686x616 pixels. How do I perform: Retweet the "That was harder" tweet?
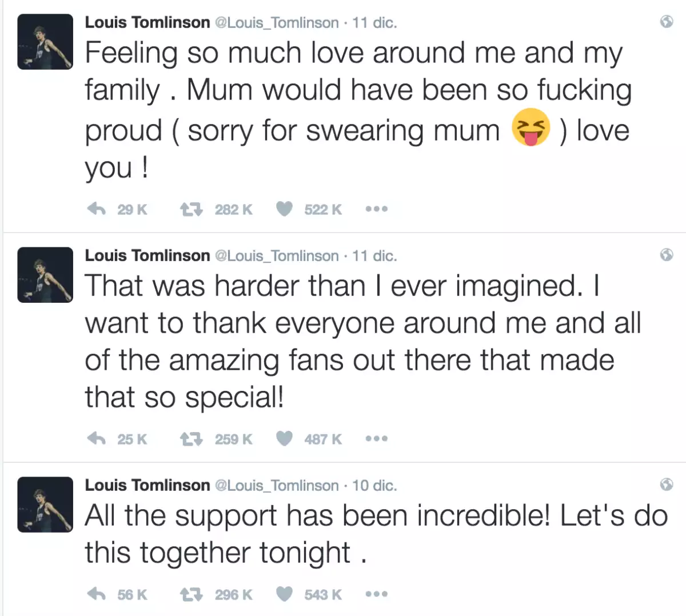coord(191,439)
